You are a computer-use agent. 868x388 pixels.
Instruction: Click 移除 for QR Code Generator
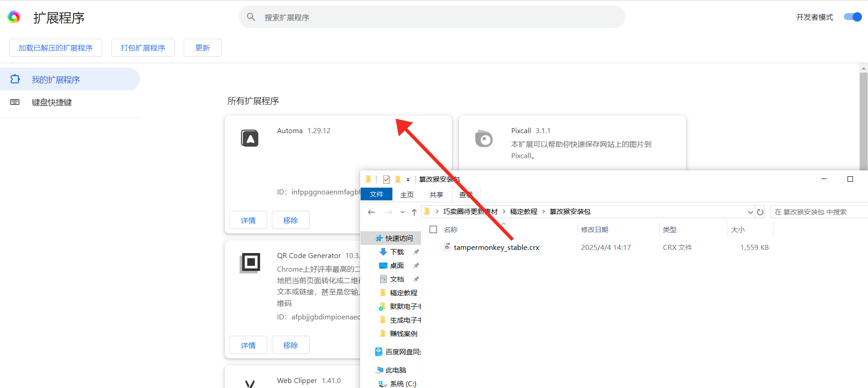pos(291,345)
